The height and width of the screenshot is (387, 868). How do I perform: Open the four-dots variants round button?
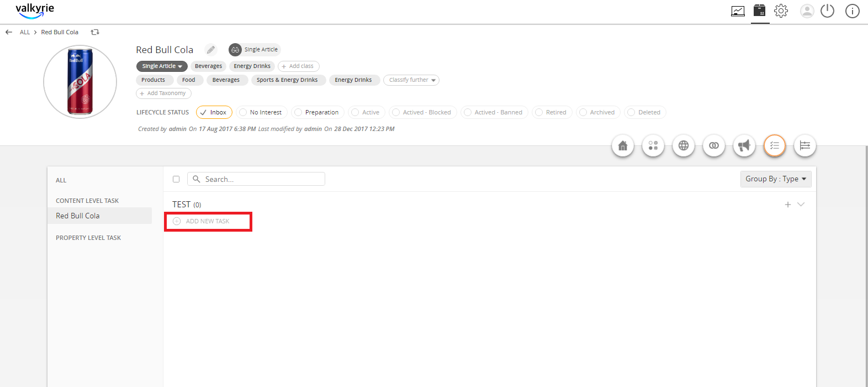(653, 145)
